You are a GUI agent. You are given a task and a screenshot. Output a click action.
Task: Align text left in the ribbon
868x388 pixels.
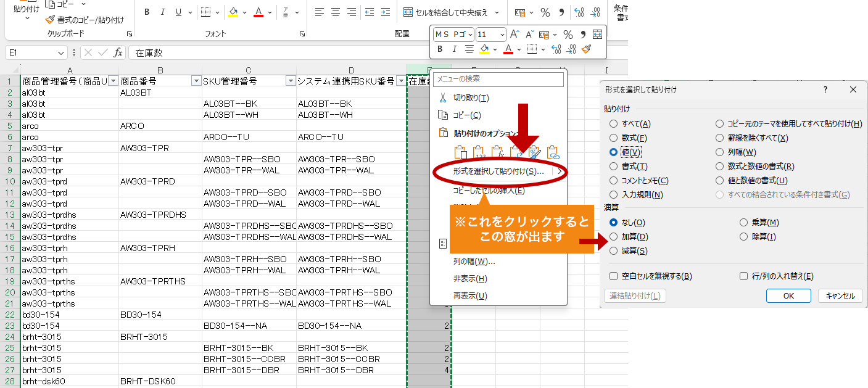tap(319, 12)
